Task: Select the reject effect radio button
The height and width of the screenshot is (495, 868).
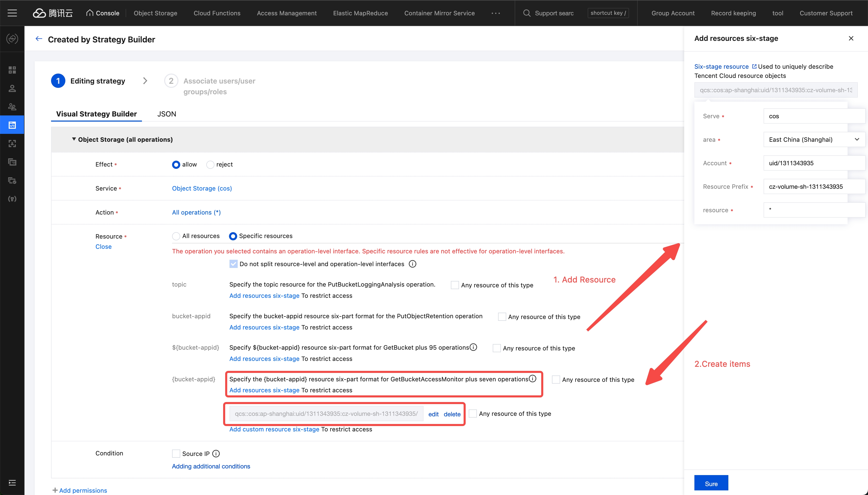Action: (210, 164)
